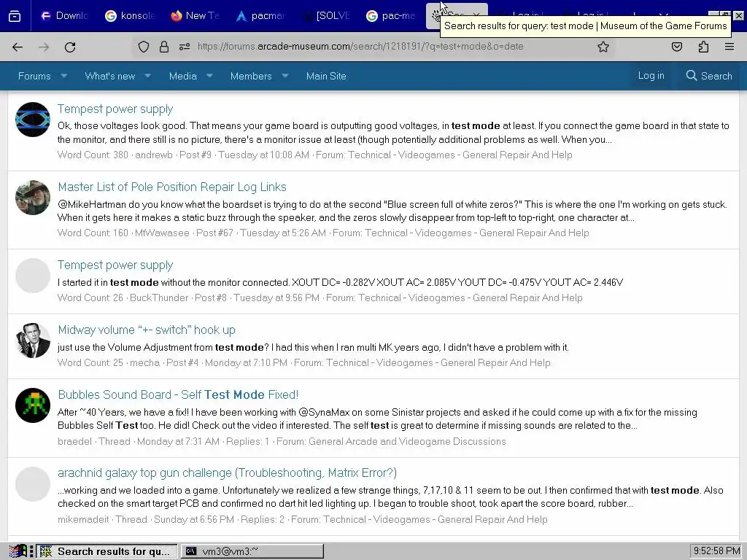747x560 pixels.
Task: Switch to the New Tab Firefox tab
Action: [x=196, y=16]
